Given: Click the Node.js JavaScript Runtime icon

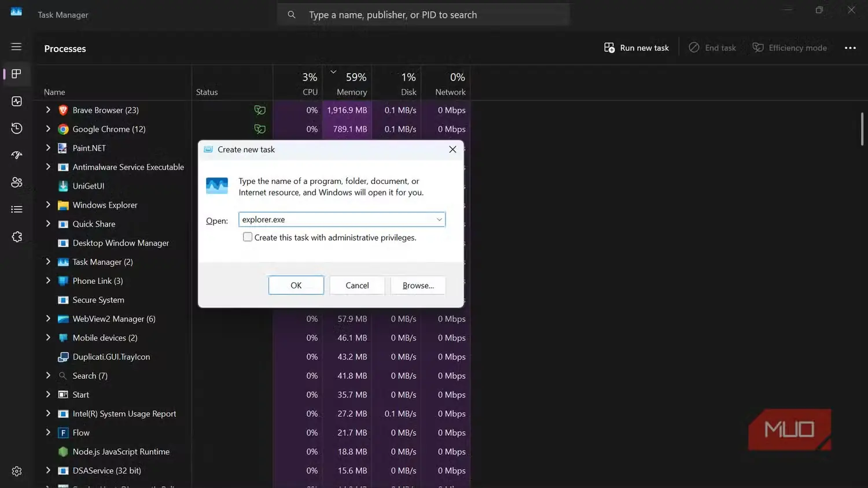Looking at the screenshot, I should (63, 452).
